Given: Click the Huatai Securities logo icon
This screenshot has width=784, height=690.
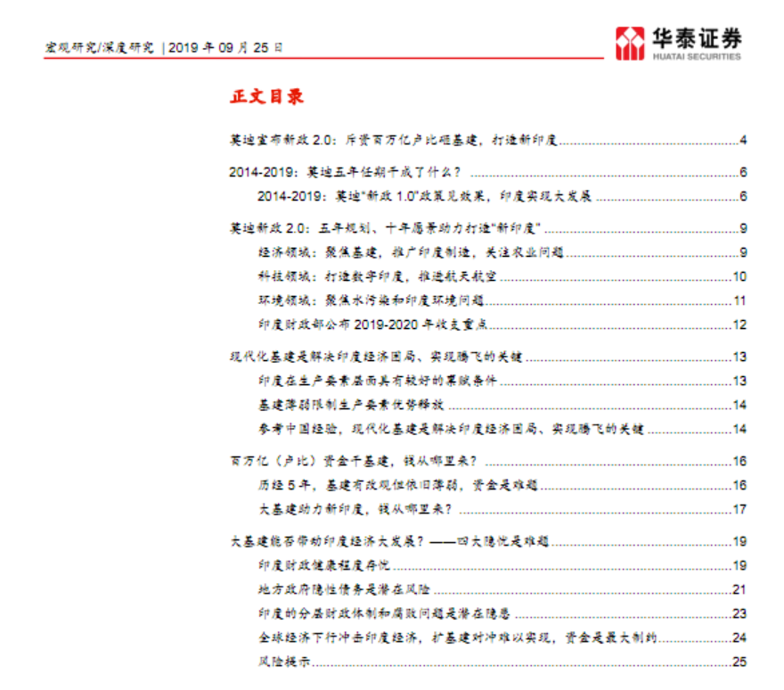Looking at the screenshot, I should tap(630, 44).
